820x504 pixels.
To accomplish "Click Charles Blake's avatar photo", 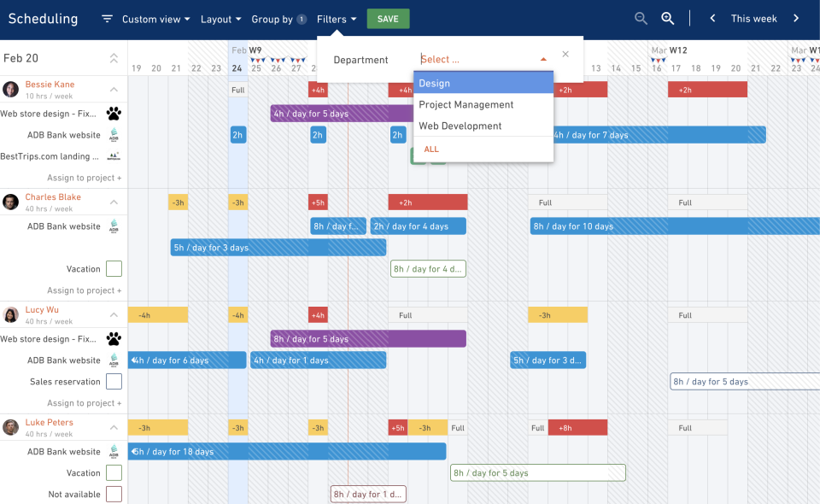I will (x=10, y=202).
